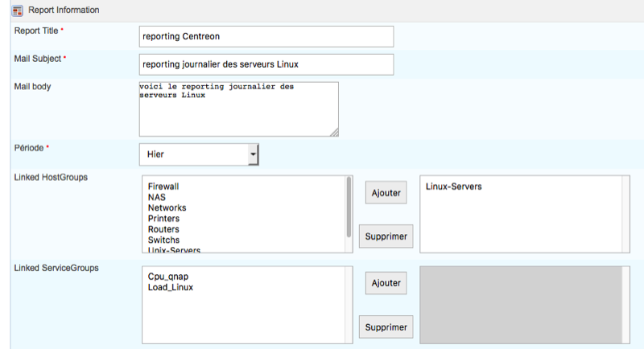The width and height of the screenshot is (644, 349).
Task: Select Networks in the HostGroups list
Action: pos(167,207)
